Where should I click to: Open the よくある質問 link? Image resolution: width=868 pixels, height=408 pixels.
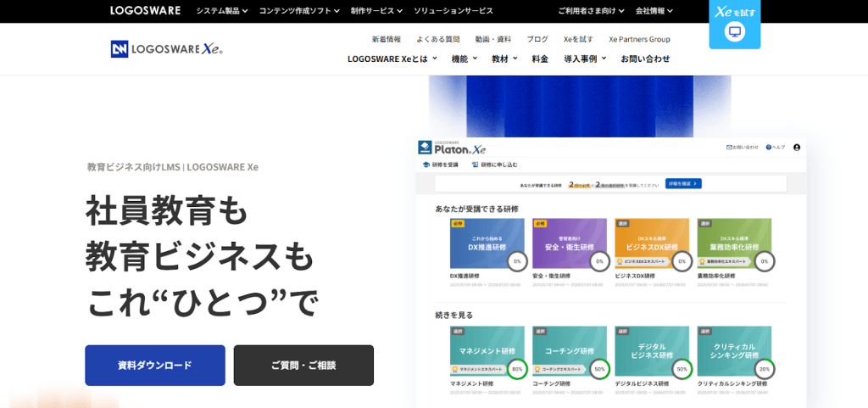tap(437, 39)
